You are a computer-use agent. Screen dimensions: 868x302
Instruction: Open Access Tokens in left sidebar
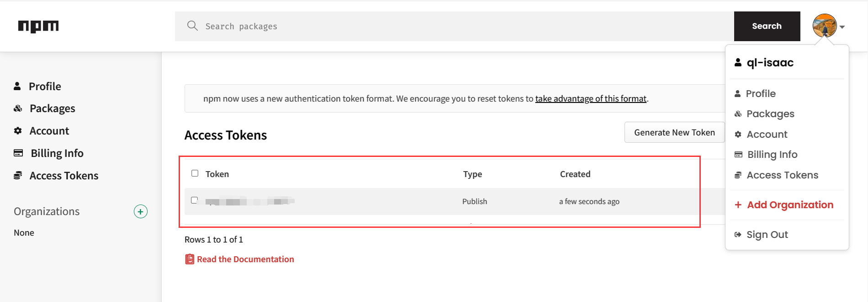[64, 175]
